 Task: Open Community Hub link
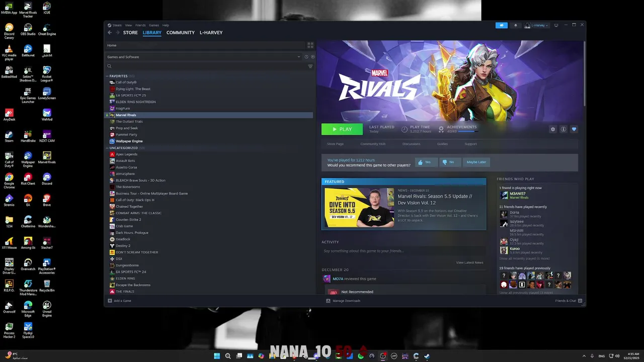click(x=373, y=144)
